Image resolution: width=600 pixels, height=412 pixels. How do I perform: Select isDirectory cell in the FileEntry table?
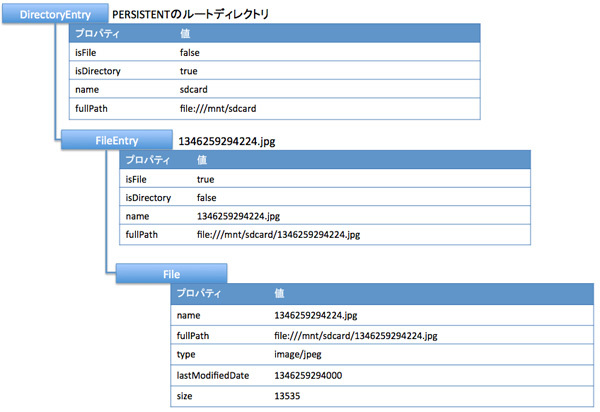pyautogui.click(x=148, y=198)
